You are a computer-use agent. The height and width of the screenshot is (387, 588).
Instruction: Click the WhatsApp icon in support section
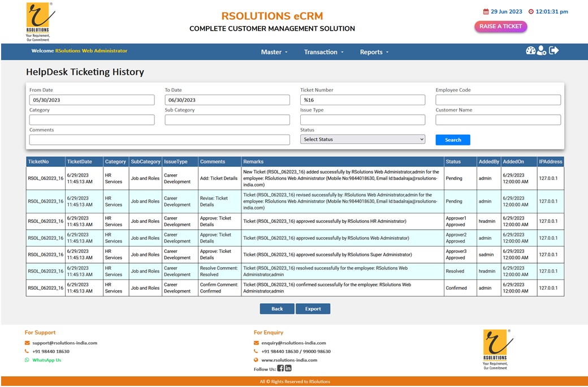coord(27,360)
